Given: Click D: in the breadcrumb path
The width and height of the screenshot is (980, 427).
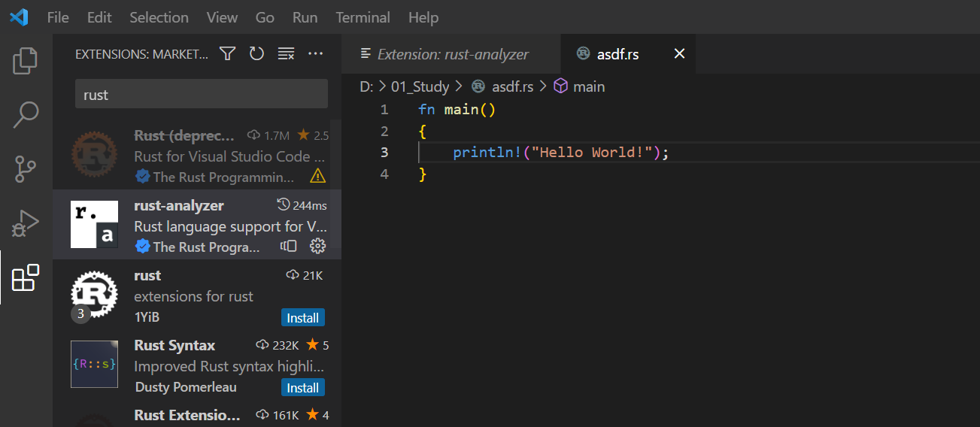Looking at the screenshot, I should tap(366, 86).
